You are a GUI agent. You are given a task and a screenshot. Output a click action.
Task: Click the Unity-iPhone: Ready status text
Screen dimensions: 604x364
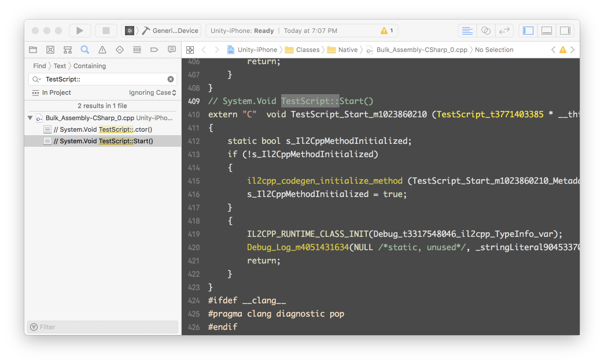coord(242,31)
